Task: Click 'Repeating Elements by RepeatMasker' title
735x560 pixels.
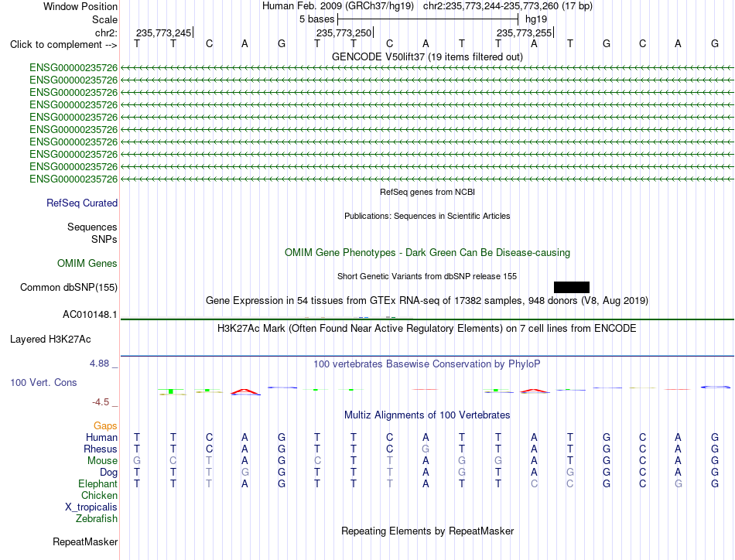Action: click(427, 531)
